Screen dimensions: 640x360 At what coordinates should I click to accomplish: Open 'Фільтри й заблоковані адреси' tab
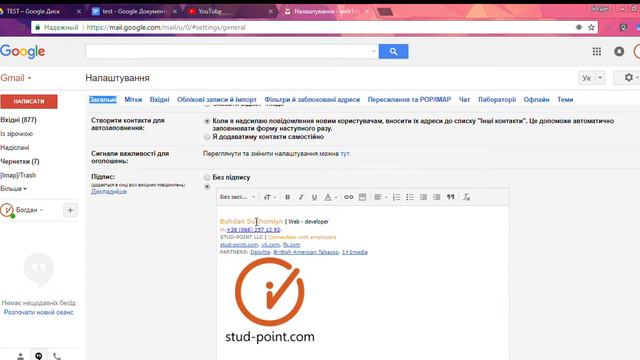pyautogui.click(x=312, y=100)
